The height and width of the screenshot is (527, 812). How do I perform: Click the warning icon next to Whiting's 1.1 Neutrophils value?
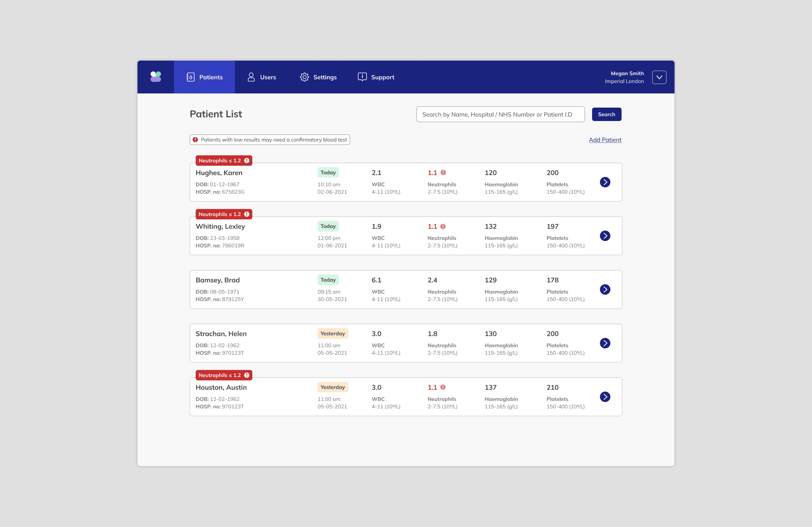point(443,226)
